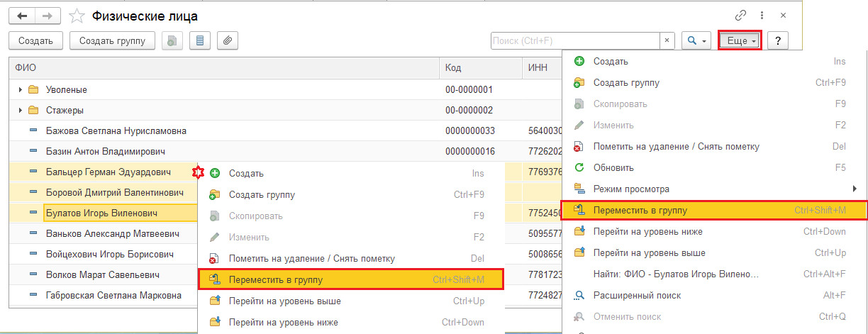Expand the Стажеры group
Image resolution: width=868 pixels, height=334 pixels.
(19, 111)
